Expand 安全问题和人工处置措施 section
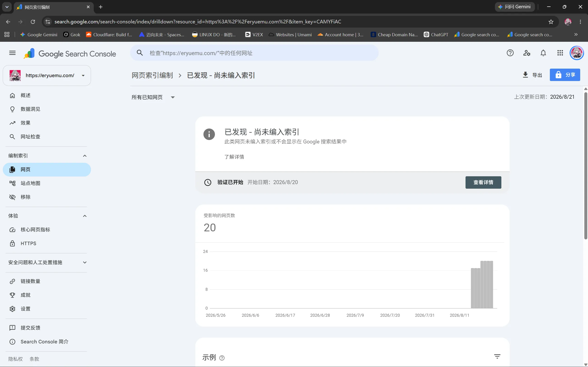Screen dimensions: 588x367 (85, 262)
